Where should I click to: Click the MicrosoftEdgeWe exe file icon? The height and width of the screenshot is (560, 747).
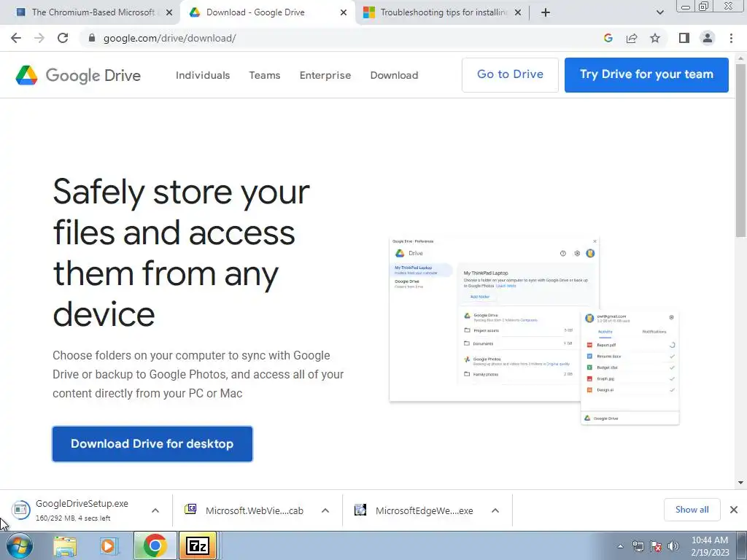[x=360, y=510]
